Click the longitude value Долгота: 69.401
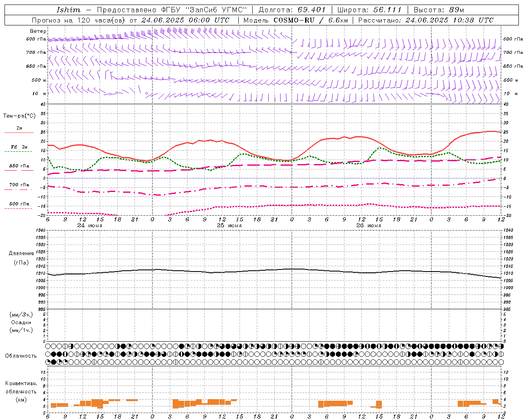 click(292, 10)
